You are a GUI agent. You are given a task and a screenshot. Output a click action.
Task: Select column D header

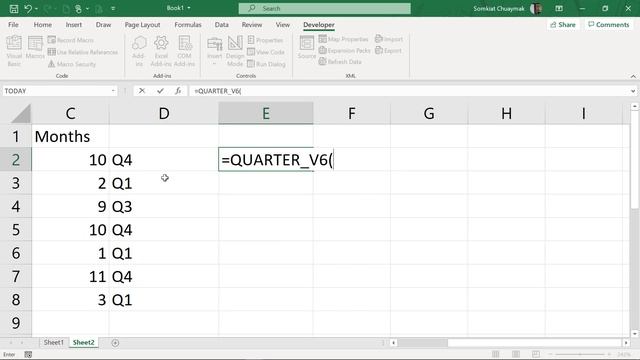point(164,113)
